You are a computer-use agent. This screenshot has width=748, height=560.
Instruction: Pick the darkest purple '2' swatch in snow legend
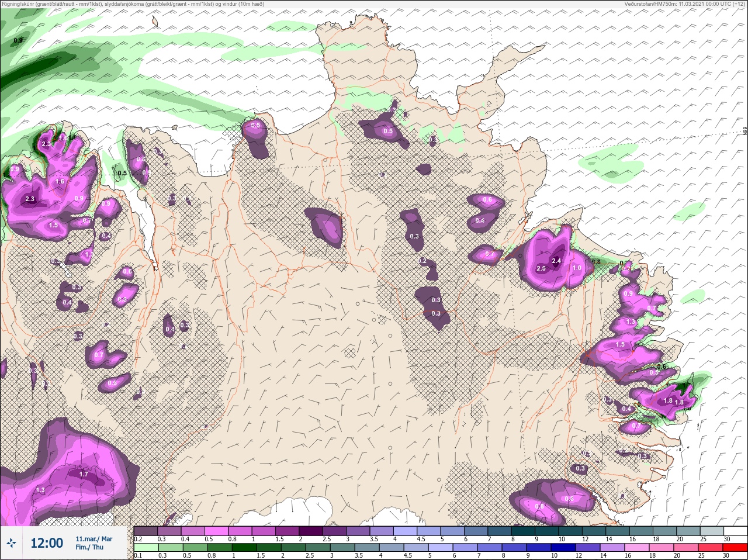click(x=311, y=531)
